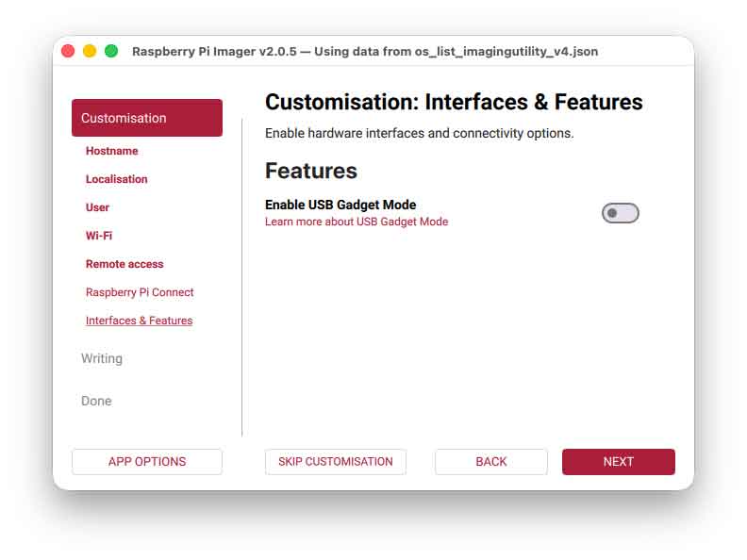This screenshot has width=747, height=560.
Task: Select Raspberry Pi Connect in sidebar
Action: click(140, 292)
